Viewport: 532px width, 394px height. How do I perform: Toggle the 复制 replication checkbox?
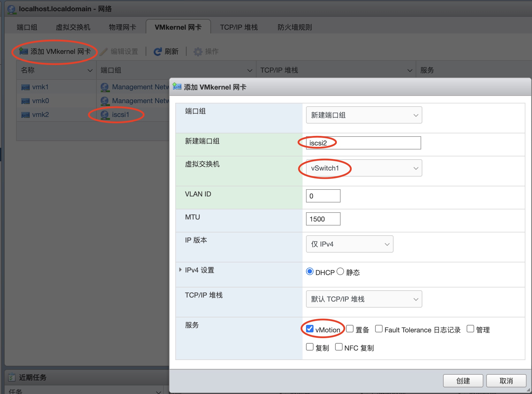(x=310, y=347)
